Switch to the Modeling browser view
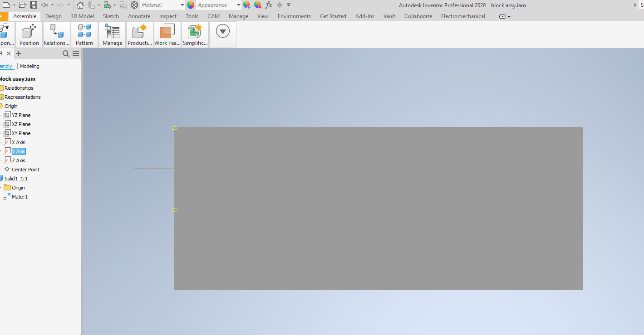 (29, 66)
